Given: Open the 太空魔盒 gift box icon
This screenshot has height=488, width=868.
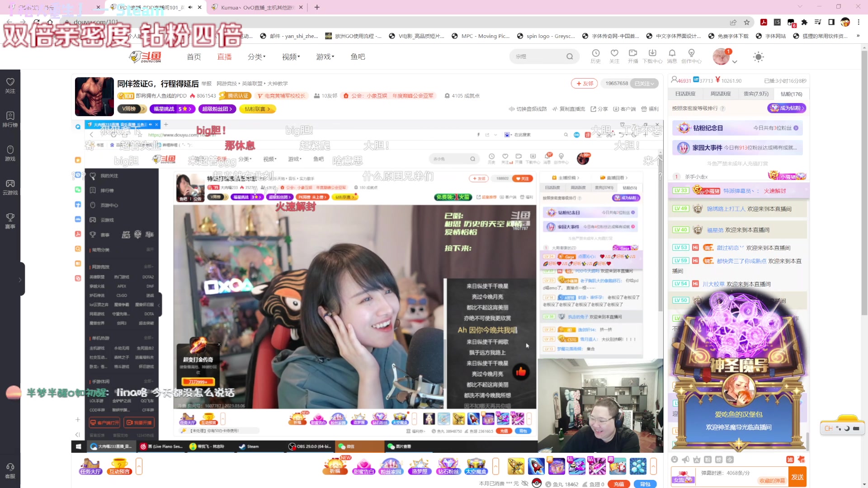Looking at the screenshot, I should pos(476,466).
